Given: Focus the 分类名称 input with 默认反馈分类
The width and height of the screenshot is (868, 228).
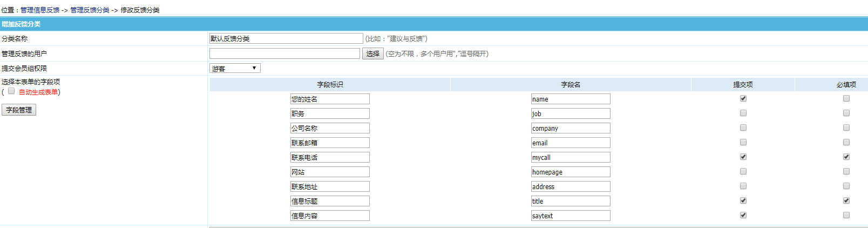Looking at the screenshot, I should (x=286, y=38).
